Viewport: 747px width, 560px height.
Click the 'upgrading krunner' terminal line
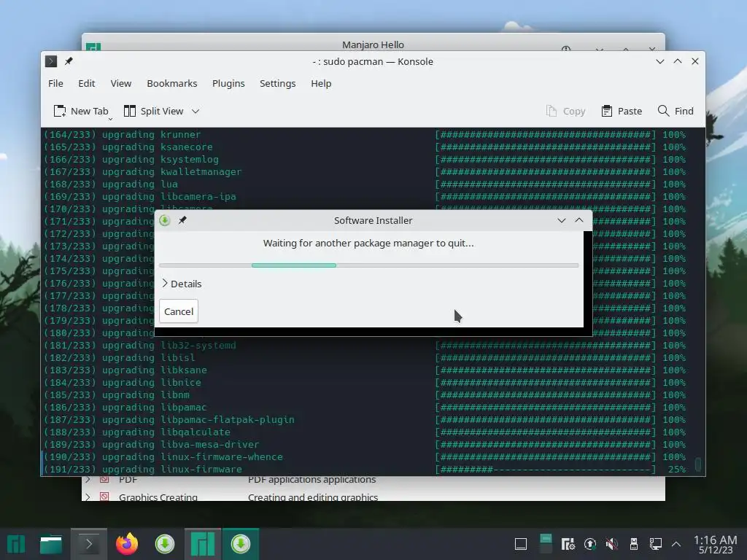click(365, 135)
